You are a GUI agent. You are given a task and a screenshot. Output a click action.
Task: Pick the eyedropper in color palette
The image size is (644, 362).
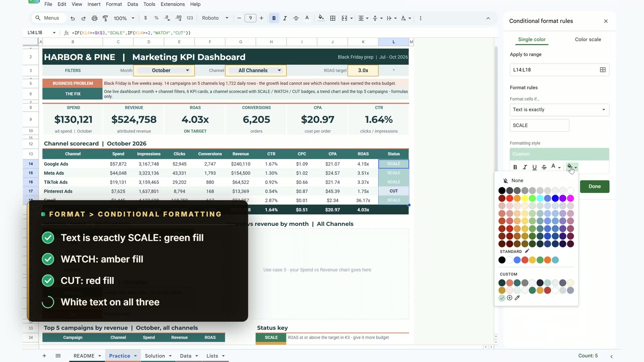click(x=517, y=298)
